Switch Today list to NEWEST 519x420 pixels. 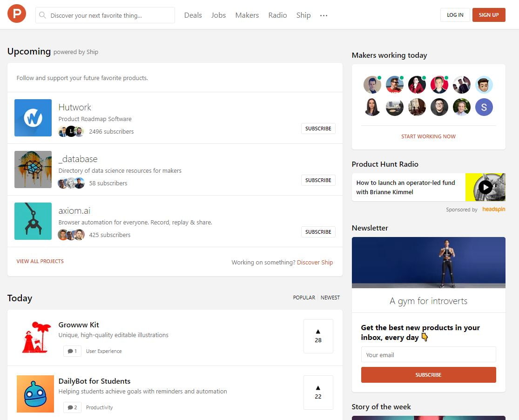pos(330,298)
